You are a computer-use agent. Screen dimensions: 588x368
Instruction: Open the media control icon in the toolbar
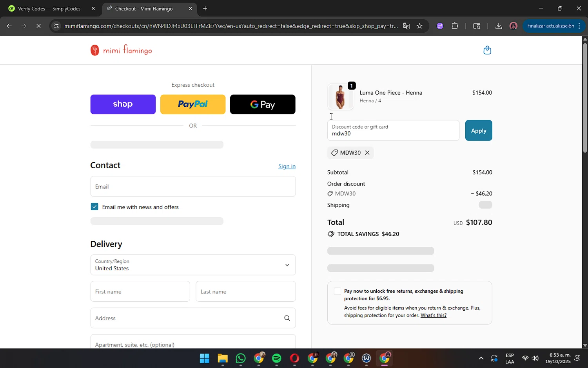pyautogui.click(x=477, y=26)
